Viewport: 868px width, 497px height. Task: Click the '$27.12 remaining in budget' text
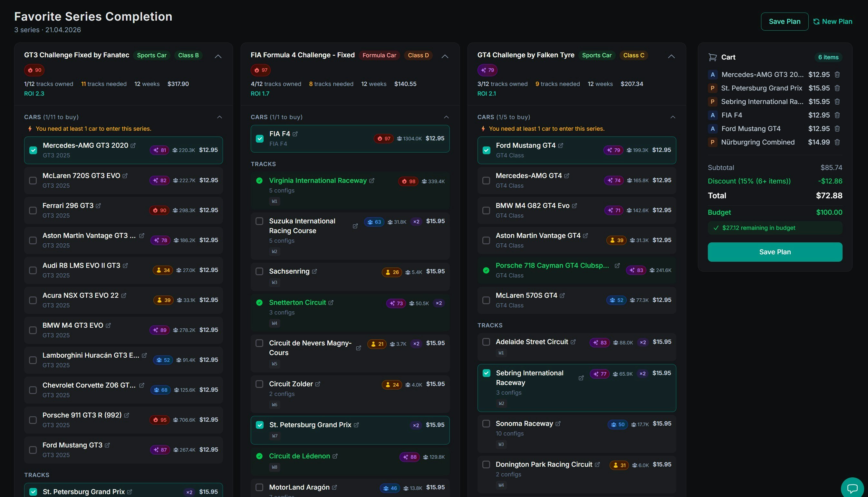[758, 228]
